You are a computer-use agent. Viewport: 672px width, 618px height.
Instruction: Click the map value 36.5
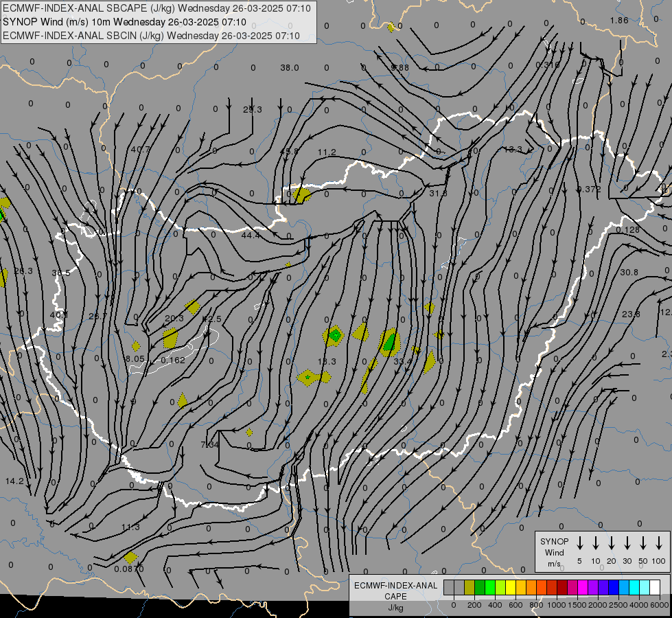coord(61,273)
